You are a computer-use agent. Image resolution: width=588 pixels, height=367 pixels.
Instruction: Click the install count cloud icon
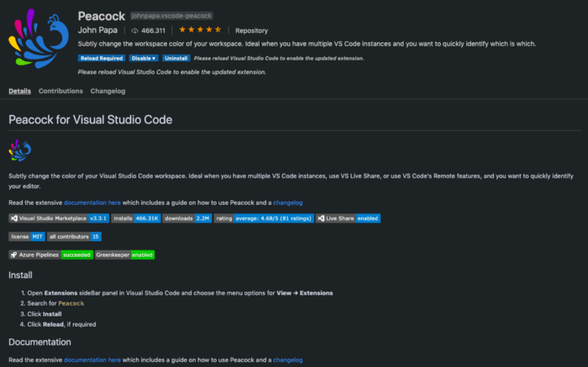point(134,31)
